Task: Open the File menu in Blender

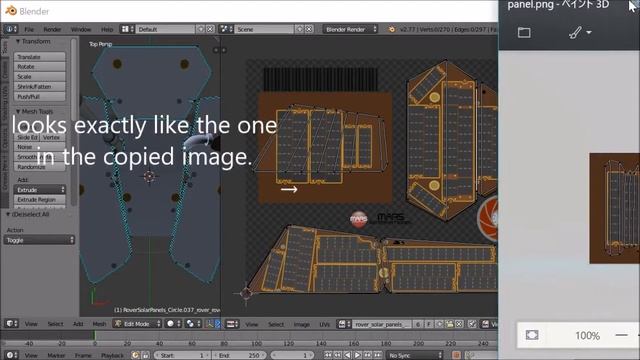Action: point(29,29)
